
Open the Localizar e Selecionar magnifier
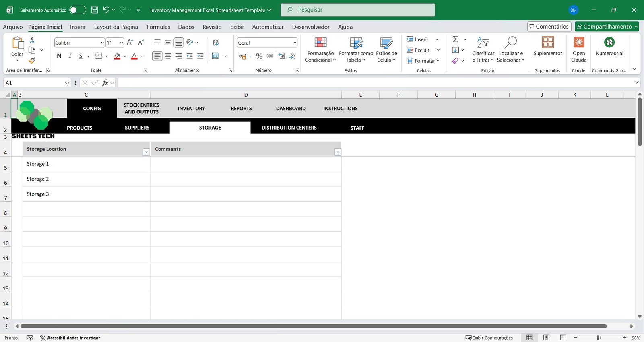tap(510, 43)
